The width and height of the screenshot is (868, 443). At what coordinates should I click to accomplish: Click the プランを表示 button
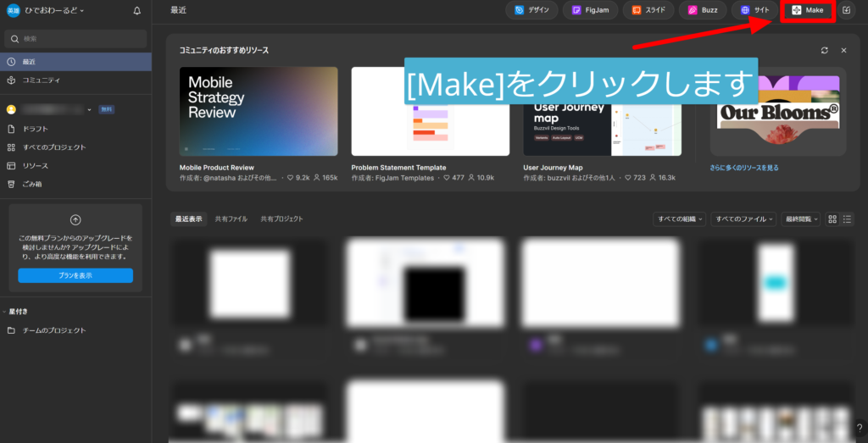click(x=75, y=275)
